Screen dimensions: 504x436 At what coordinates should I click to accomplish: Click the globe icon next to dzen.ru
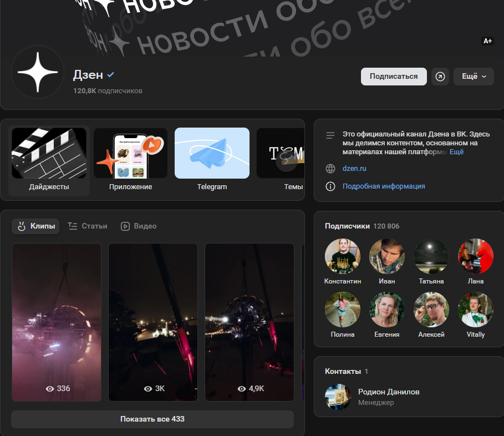(x=330, y=169)
